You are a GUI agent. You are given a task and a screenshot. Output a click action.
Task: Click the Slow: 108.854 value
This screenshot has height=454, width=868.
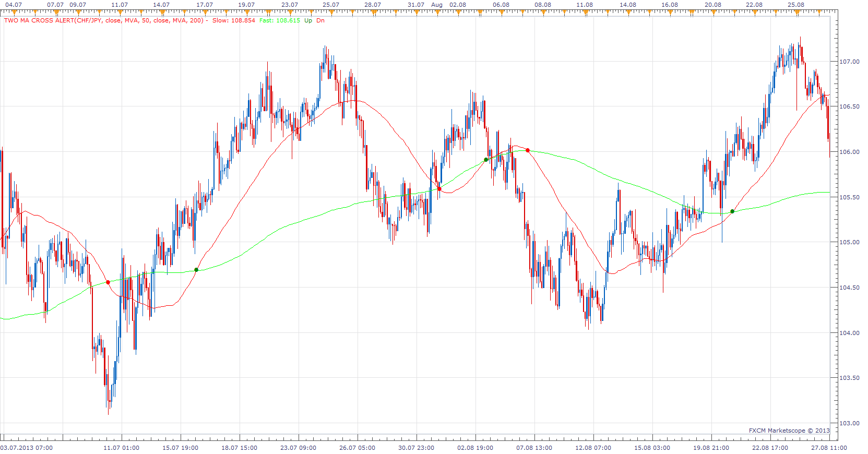[234, 21]
